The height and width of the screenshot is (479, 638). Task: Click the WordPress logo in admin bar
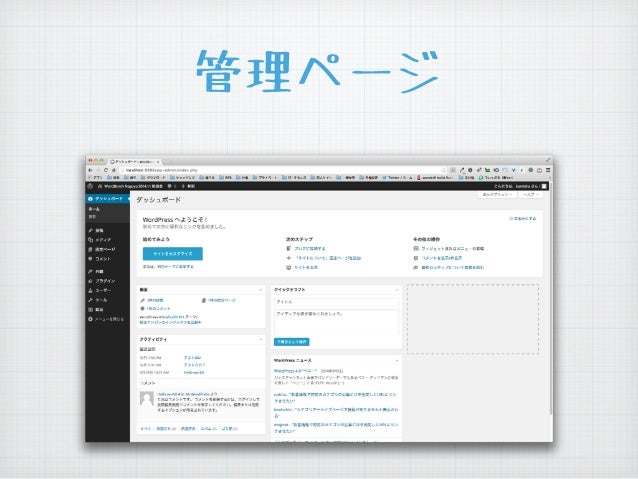tap(90, 186)
